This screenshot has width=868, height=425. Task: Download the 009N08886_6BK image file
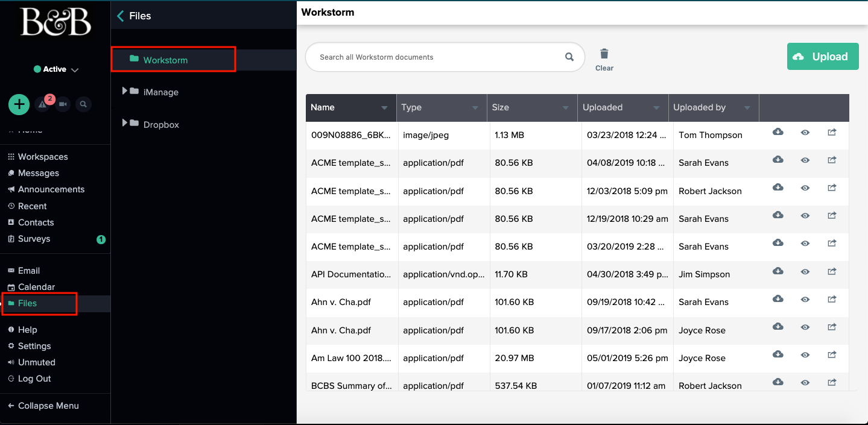coord(778,132)
